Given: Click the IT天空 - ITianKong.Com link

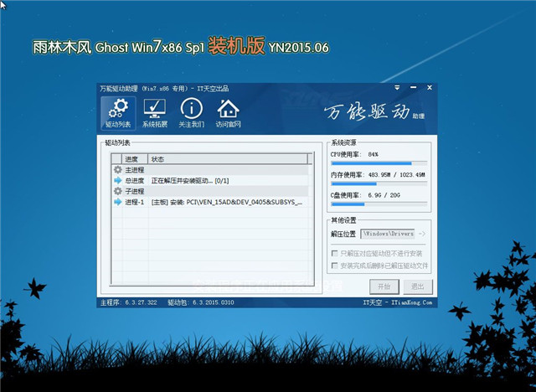Looking at the screenshot, I should pos(398,302).
